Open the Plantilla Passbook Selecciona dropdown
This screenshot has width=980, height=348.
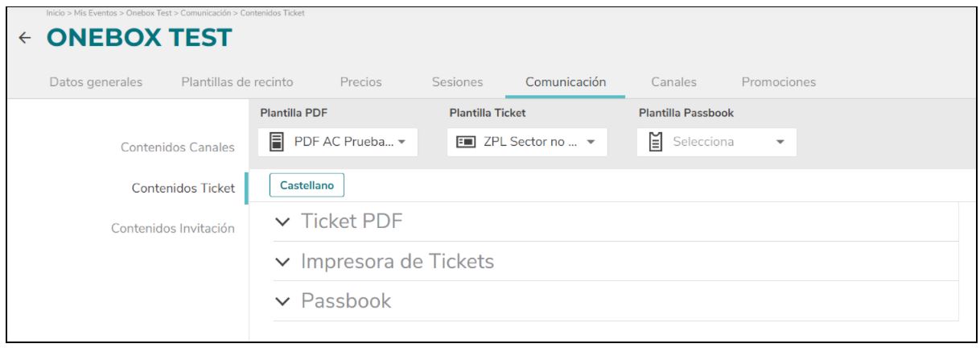pyautogui.click(x=716, y=143)
